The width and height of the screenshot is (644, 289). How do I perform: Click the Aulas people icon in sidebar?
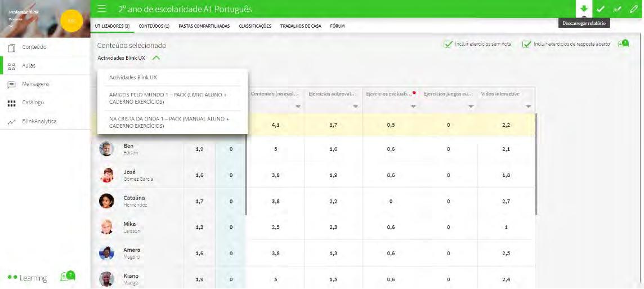pyautogui.click(x=11, y=66)
